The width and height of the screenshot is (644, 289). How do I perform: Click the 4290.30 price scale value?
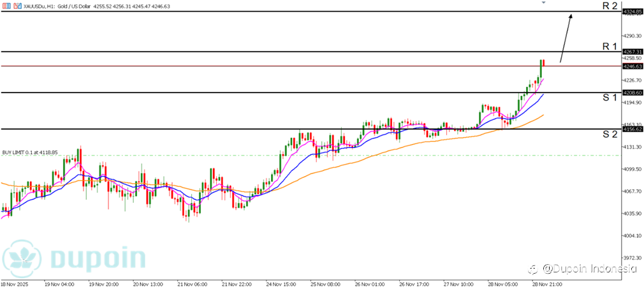[x=633, y=36]
